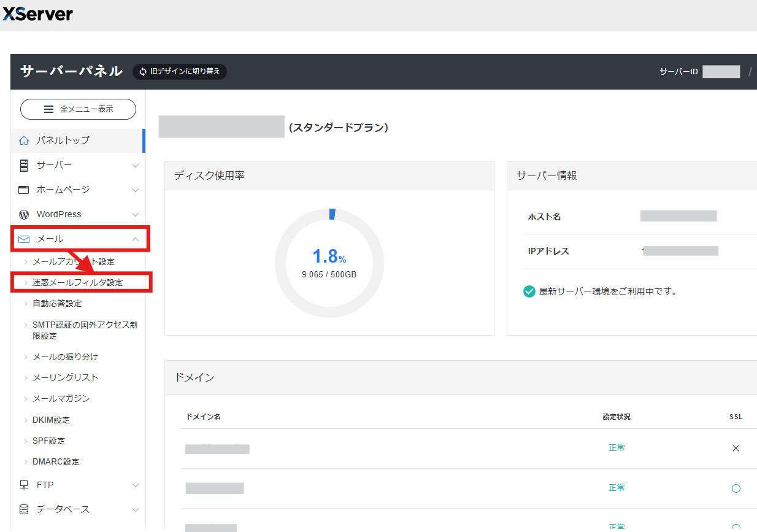Viewport: 757px width, 532px height.
Task: Open メールの振り分け menu item
Action: [x=65, y=357]
